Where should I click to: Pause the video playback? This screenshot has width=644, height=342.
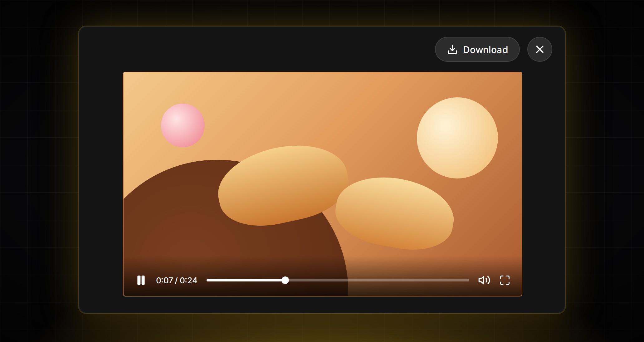click(x=141, y=280)
